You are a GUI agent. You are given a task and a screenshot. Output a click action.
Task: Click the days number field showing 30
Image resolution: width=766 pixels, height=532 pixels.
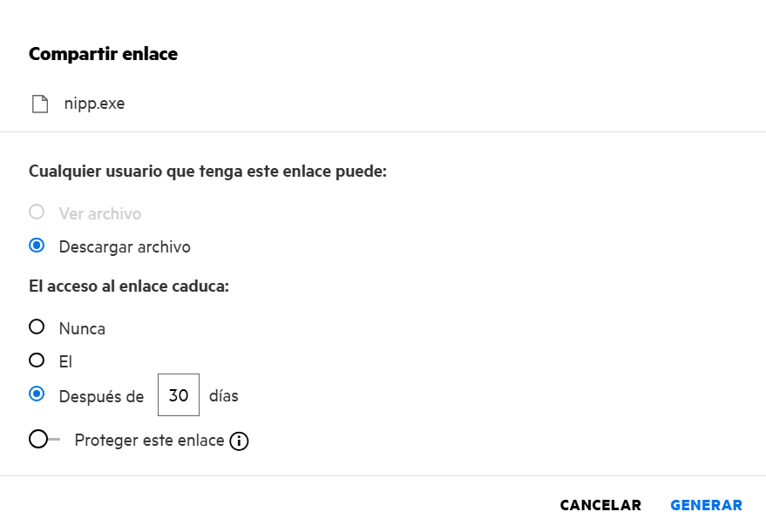click(179, 395)
